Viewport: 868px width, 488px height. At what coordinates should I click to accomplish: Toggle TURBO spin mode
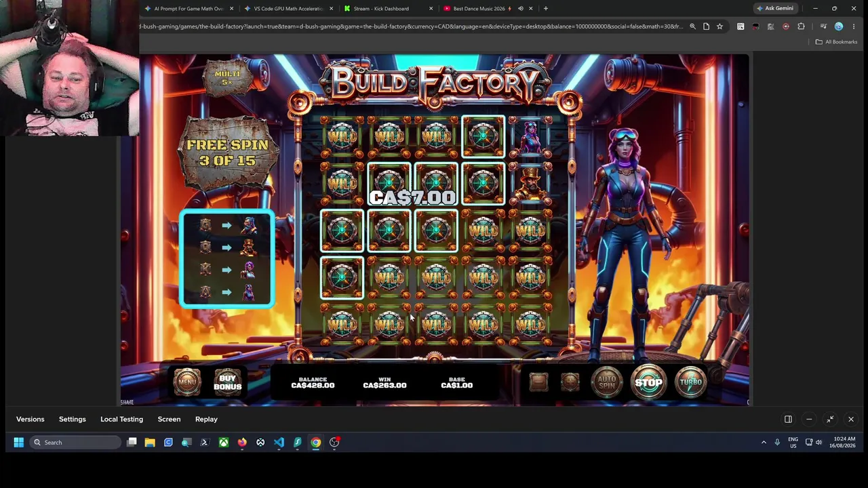690,382
